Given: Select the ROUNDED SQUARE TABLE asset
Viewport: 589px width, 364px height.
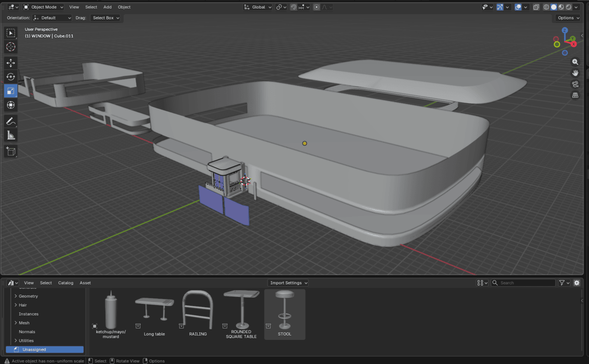Looking at the screenshot, I should [x=241, y=315].
